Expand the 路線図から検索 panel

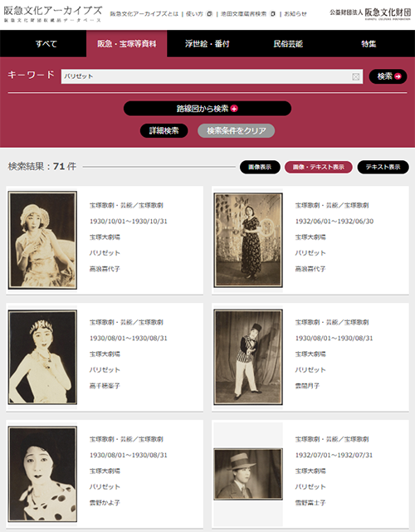[207, 109]
